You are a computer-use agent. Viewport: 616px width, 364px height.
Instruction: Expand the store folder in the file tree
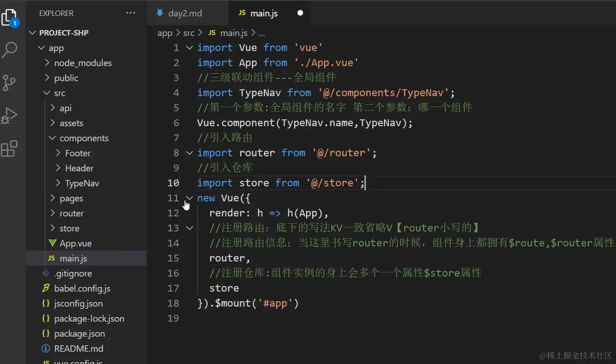pyautogui.click(x=70, y=228)
